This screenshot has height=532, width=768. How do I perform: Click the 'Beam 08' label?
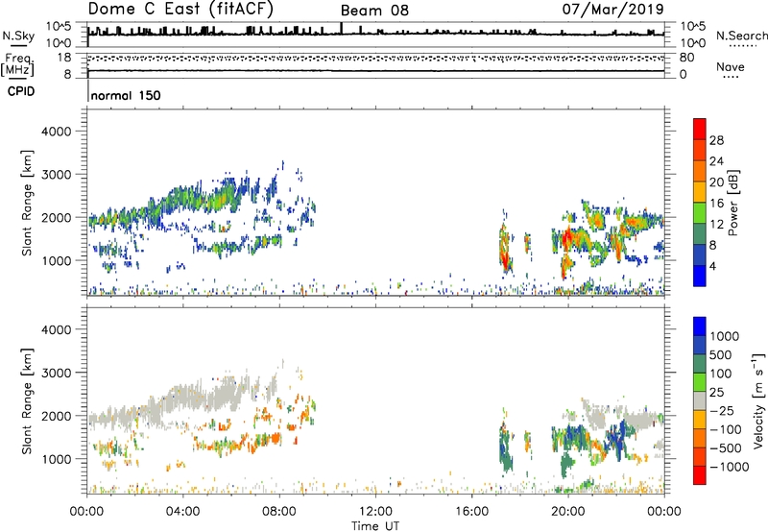(374, 11)
